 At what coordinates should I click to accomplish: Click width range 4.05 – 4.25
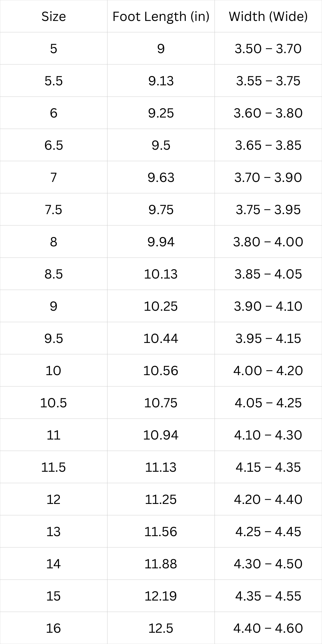click(x=268, y=403)
